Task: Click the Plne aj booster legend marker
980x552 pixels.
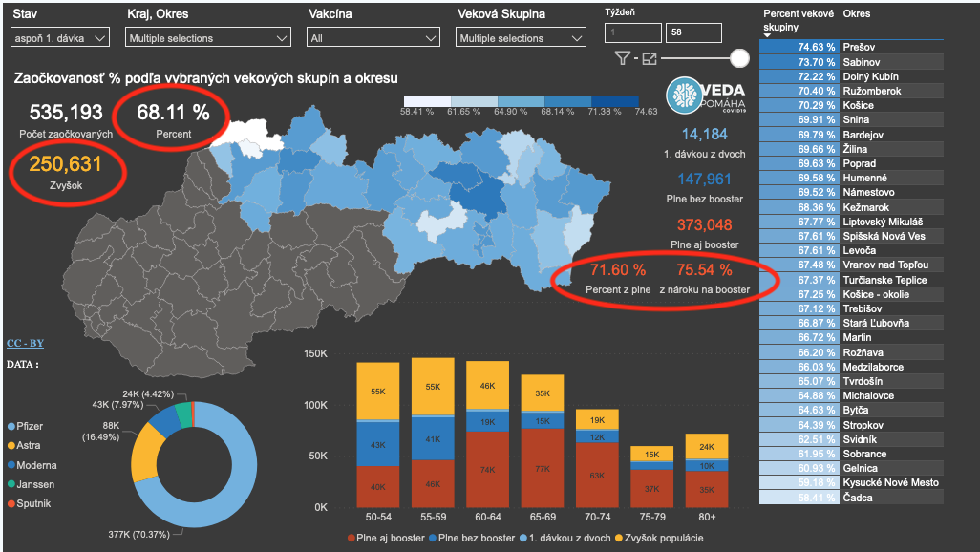Action: pyautogui.click(x=350, y=539)
